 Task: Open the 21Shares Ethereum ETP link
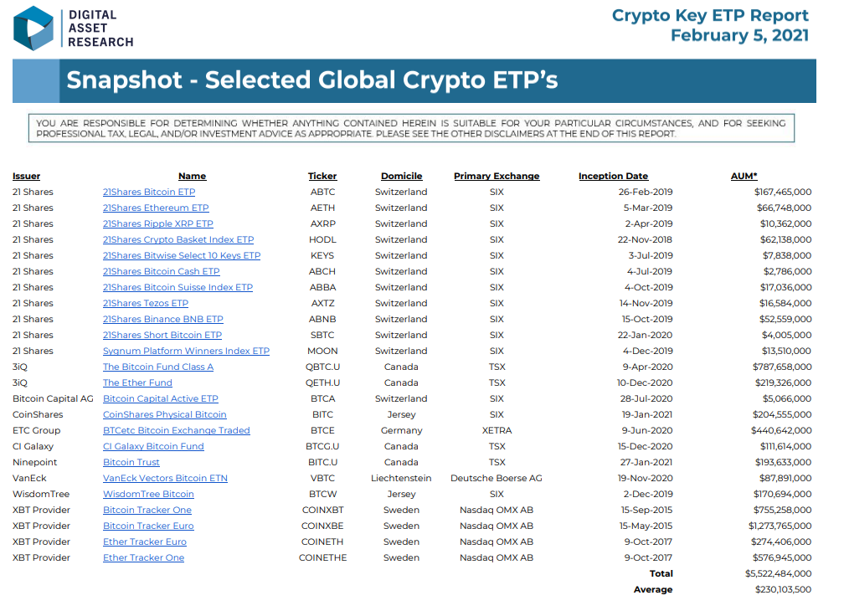coord(156,208)
